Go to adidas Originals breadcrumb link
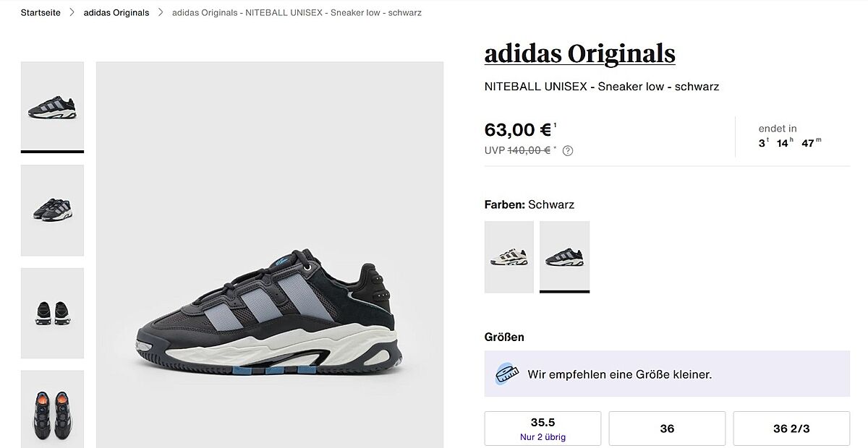This screenshot has height=448, width=868. pos(116,12)
